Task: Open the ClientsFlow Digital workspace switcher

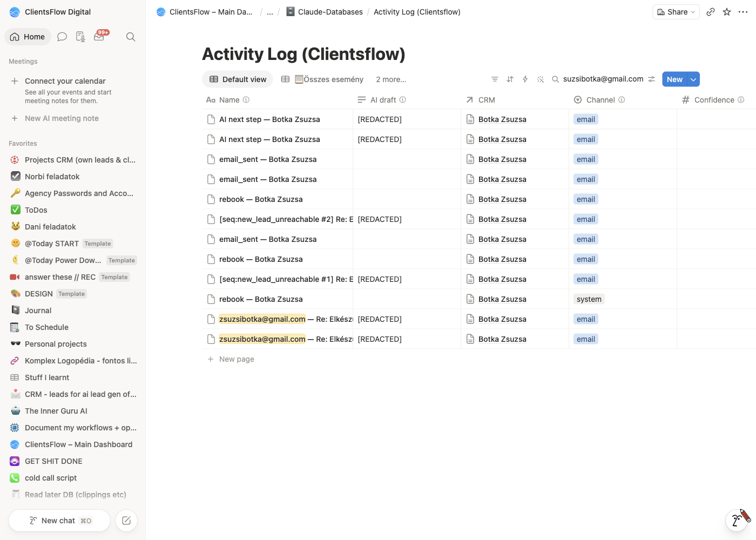Action: 50,12
